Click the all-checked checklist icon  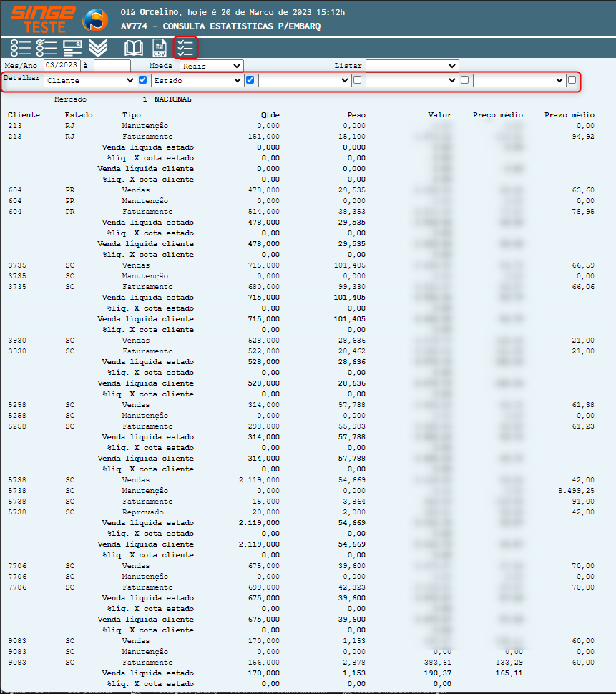click(185, 48)
